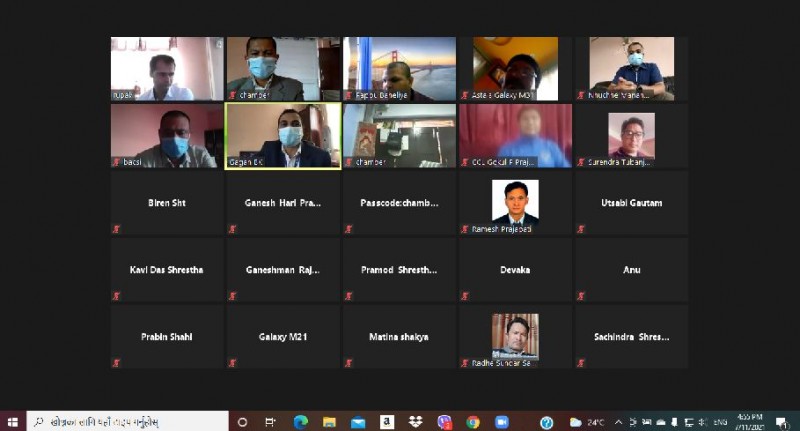Click the Galaxy M21 participant tile
800x431 pixels.
(283, 337)
